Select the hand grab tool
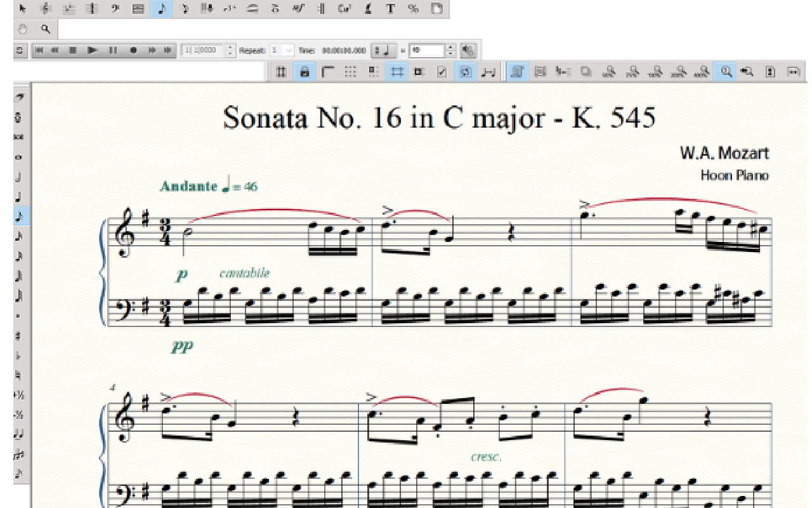 (23, 29)
